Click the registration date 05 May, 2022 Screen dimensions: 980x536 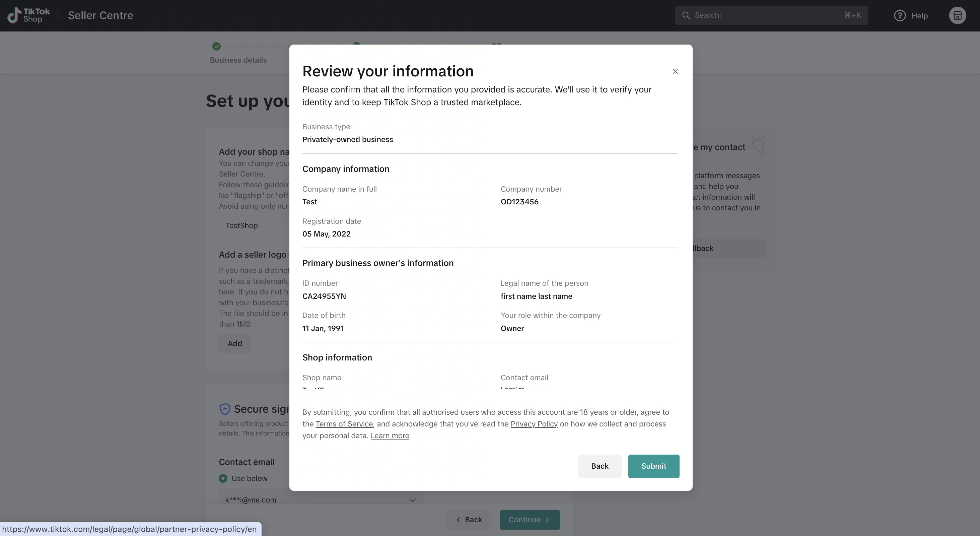[326, 234]
